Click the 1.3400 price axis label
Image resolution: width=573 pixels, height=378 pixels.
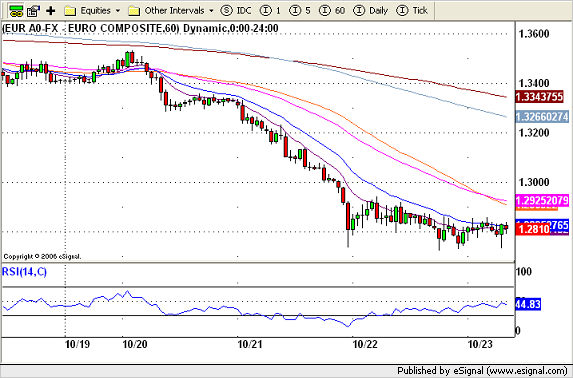click(x=534, y=83)
